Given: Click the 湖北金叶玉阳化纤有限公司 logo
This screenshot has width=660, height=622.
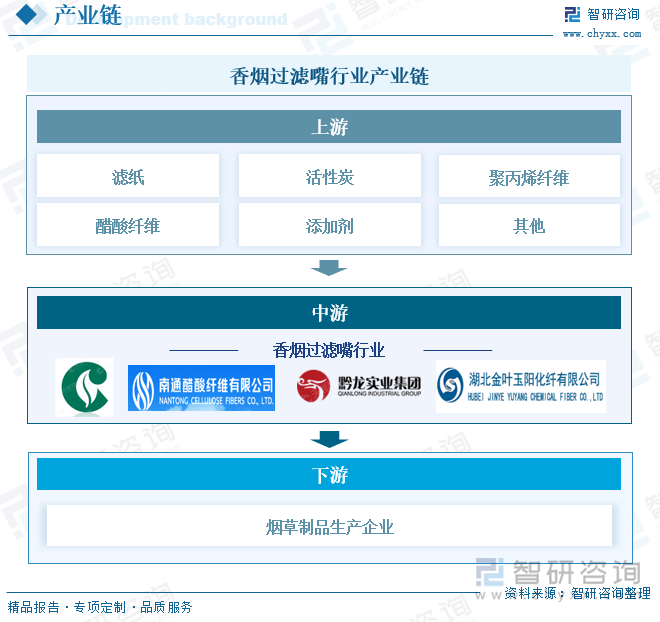Looking at the screenshot, I should pos(521,386).
